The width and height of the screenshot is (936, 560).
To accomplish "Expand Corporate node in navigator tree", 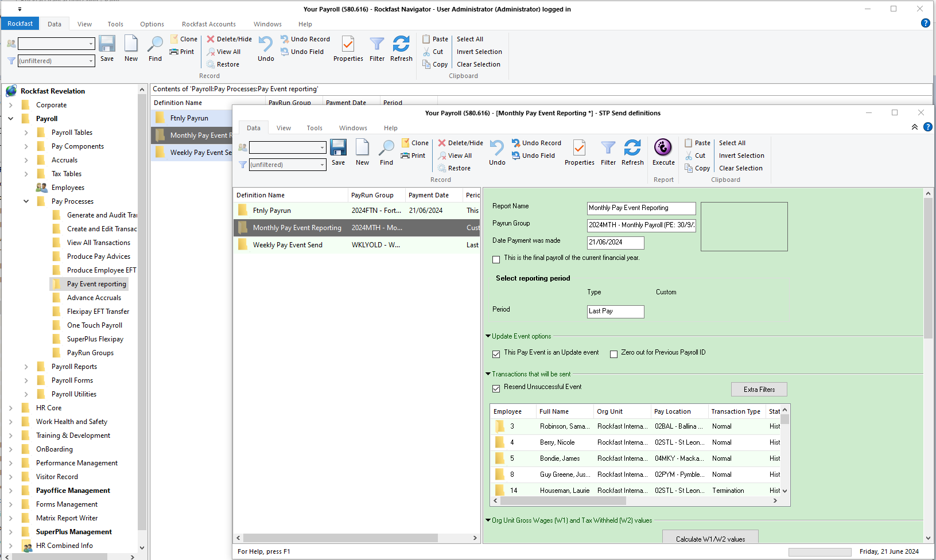I will point(10,105).
